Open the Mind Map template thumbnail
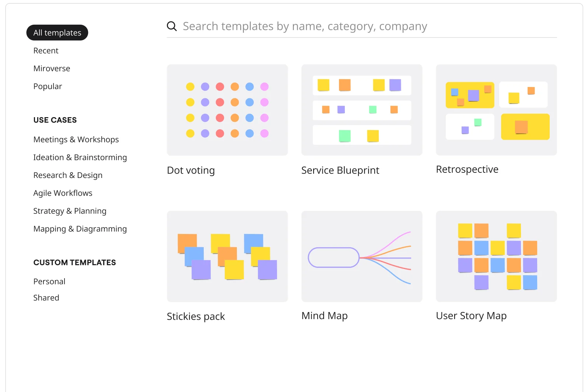This screenshot has width=588, height=392. coord(362,256)
